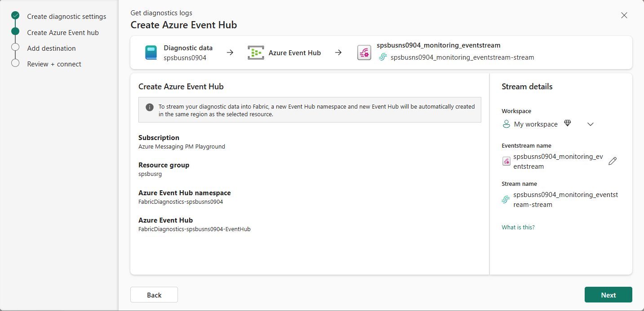Image resolution: width=644 pixels, height=311 pixels.
Task: Click the My workspace person icon
Action: coord(506,124)
